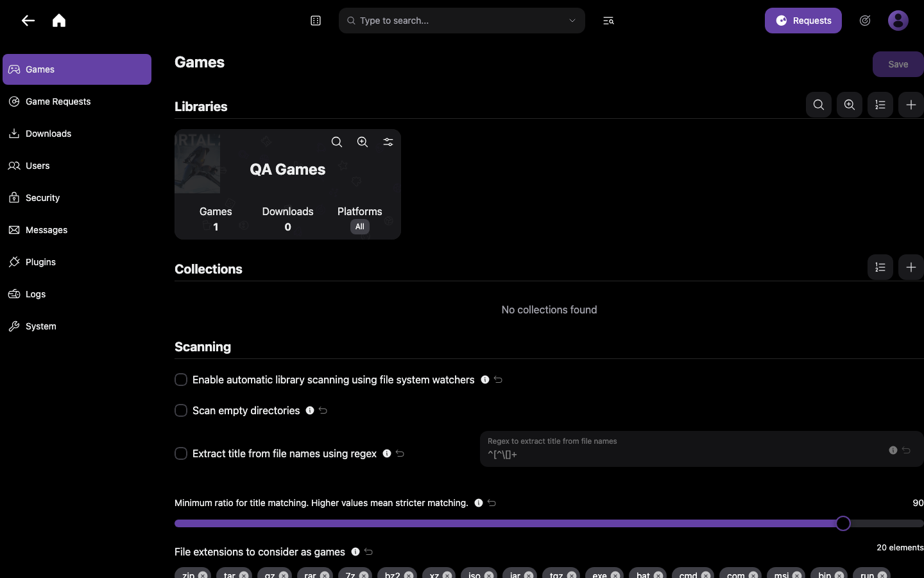
Task: Add a new collection with the plus icon
Action: (911, 267)
